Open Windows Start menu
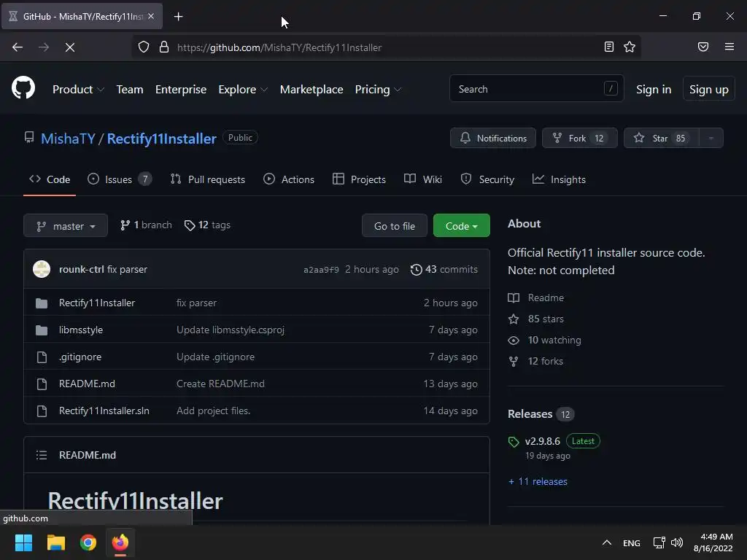Viewport: 747px width, 560px height. pos(23,542)
